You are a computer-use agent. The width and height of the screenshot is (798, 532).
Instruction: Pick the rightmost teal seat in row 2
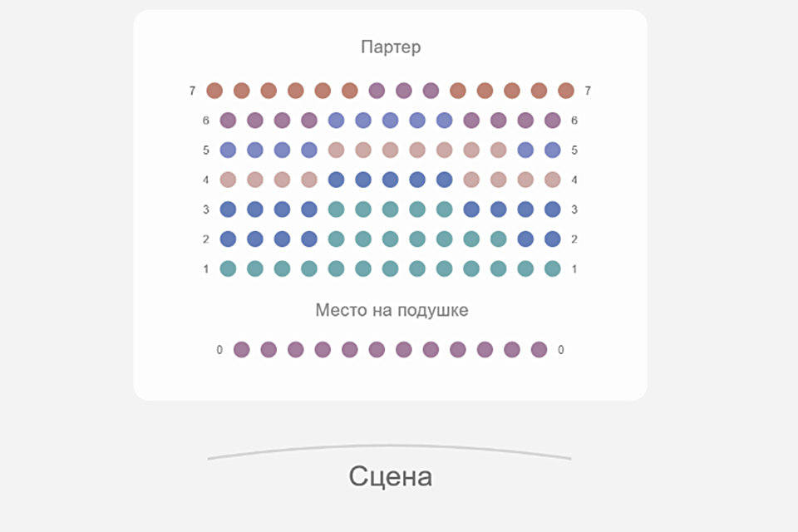(x=499, y=239)
